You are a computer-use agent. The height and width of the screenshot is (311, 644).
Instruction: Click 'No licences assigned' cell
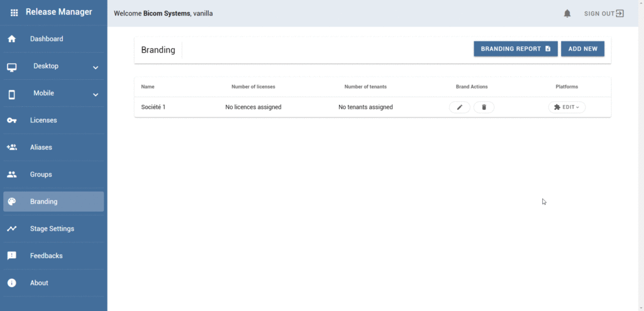point(253,107)
